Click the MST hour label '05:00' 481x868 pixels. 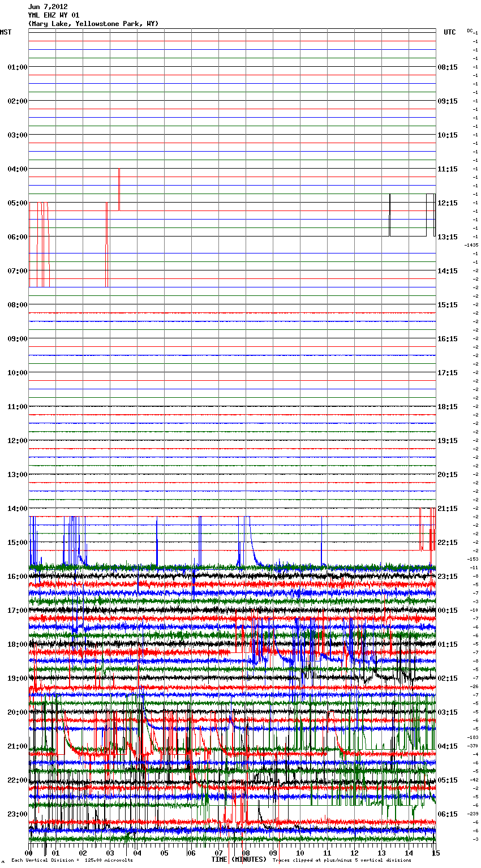click(x=18, y=203)
